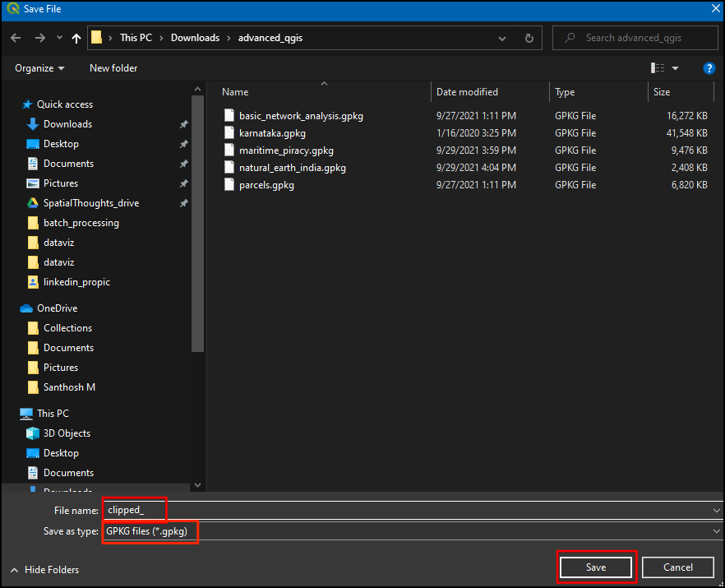
Task: Open 3D Objects under This PC
Action: 67,433
